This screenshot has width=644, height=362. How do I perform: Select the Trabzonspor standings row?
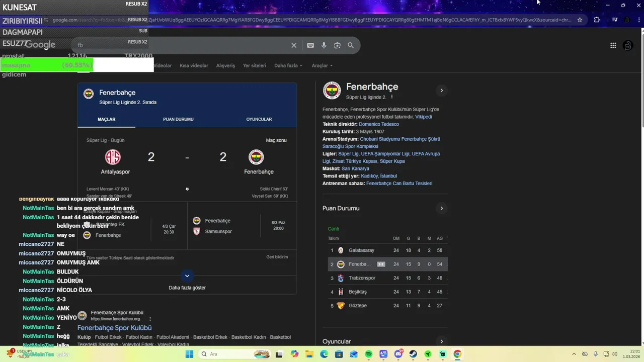[x=387, y=278]
